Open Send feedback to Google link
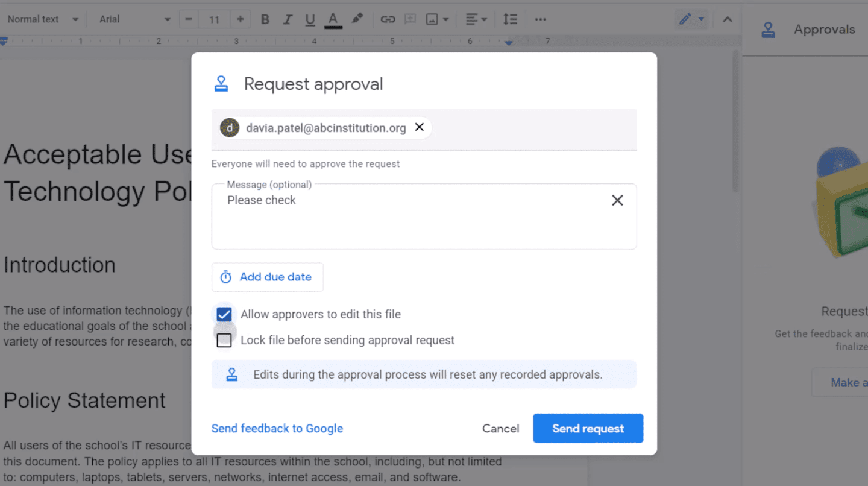Screen dimensions: 868x486 coord(277,428)
